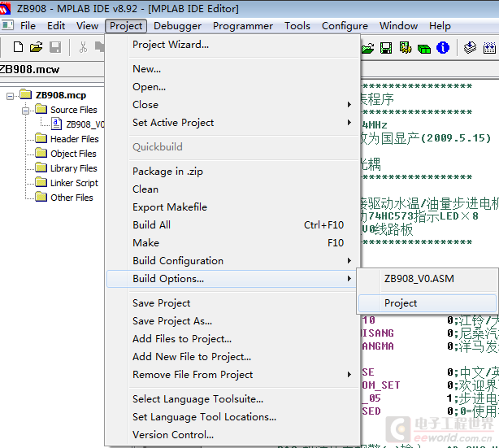Screen dimensions: 499x448
Task: Expand Remove File From Project submenu
Action: tap(232, 375)
